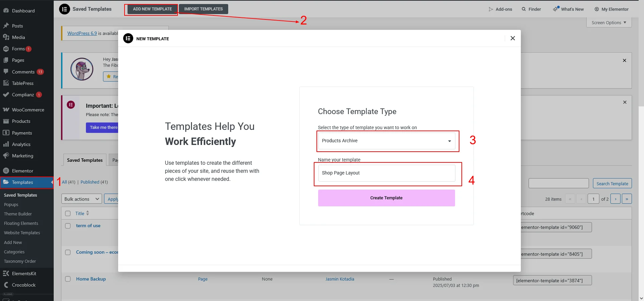644x301 pixels.
Task: Click the Comments speech bubble icon
Action: tap(6, 71)
